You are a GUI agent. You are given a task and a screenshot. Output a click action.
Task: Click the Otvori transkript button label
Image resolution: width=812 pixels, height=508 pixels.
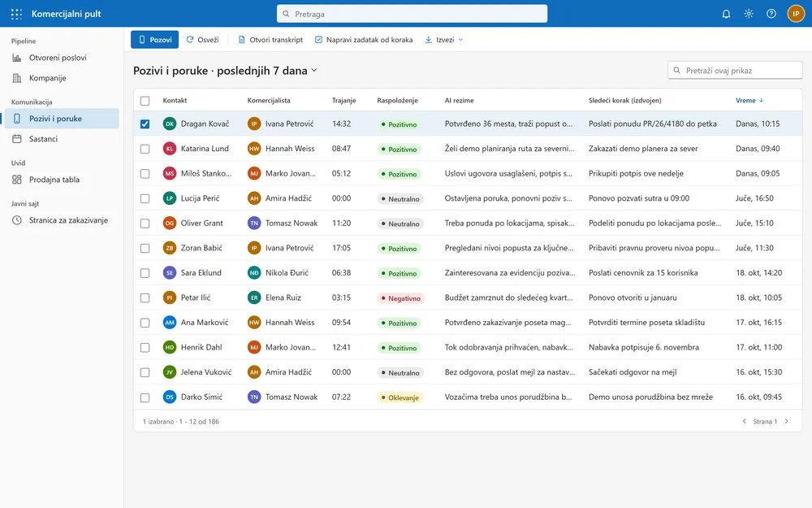tap(276, 39)
